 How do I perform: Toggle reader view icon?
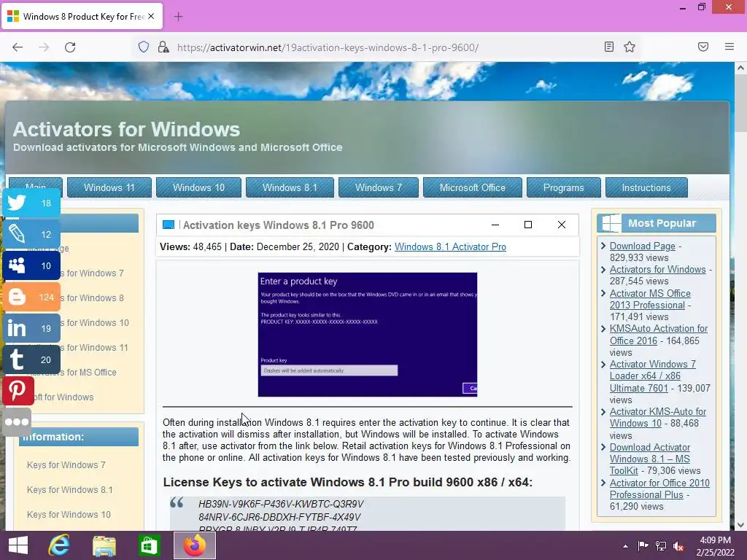pos(609,47)
